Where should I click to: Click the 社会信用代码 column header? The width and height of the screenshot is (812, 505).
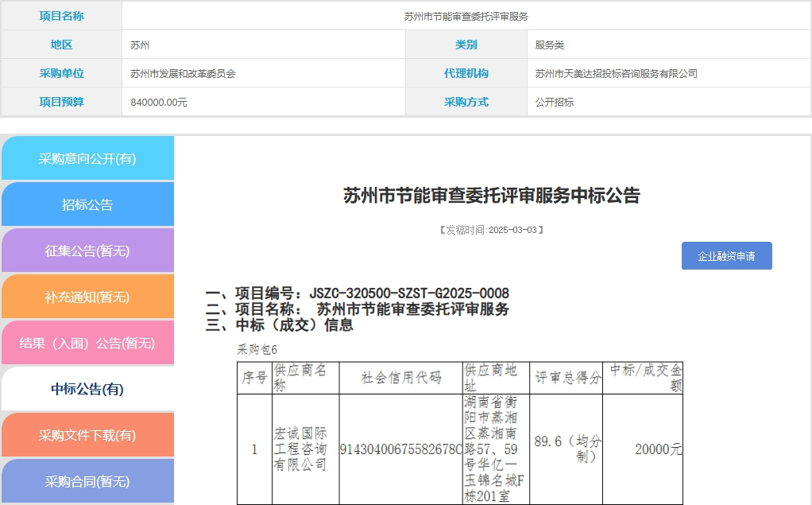(x=400, y=378)
